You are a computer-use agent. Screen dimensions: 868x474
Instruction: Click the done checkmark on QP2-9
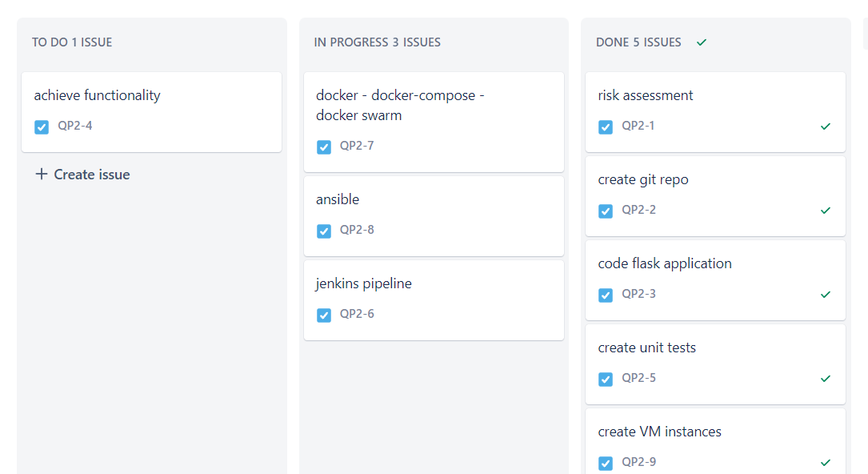click(x=825, y=463)
